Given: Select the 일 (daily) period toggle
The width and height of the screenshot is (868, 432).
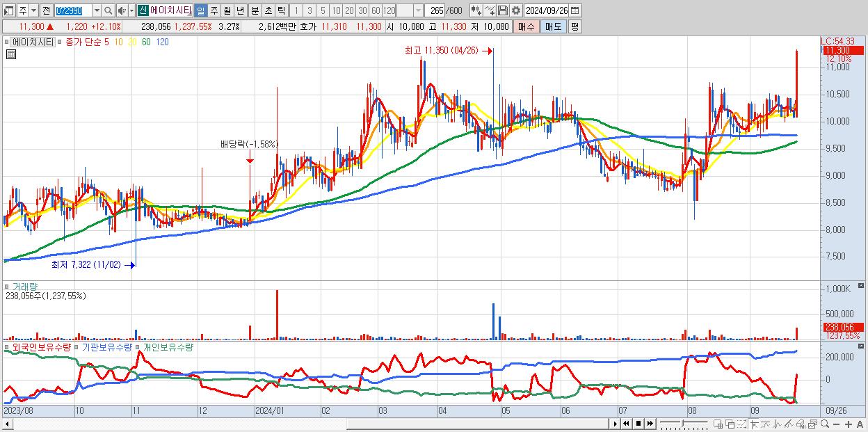Looking at the screenshot, I should [200, 10].
